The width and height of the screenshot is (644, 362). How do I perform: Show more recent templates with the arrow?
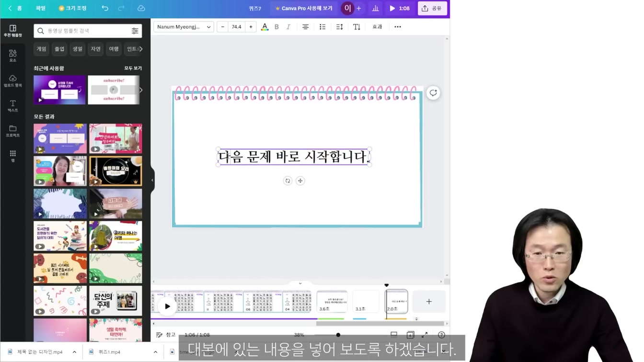point(141,90)
